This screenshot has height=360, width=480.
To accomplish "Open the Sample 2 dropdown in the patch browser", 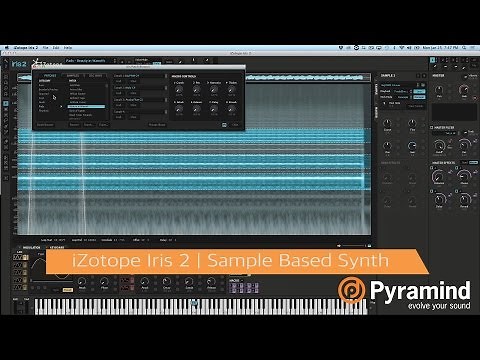I will (x=140, y=88).
